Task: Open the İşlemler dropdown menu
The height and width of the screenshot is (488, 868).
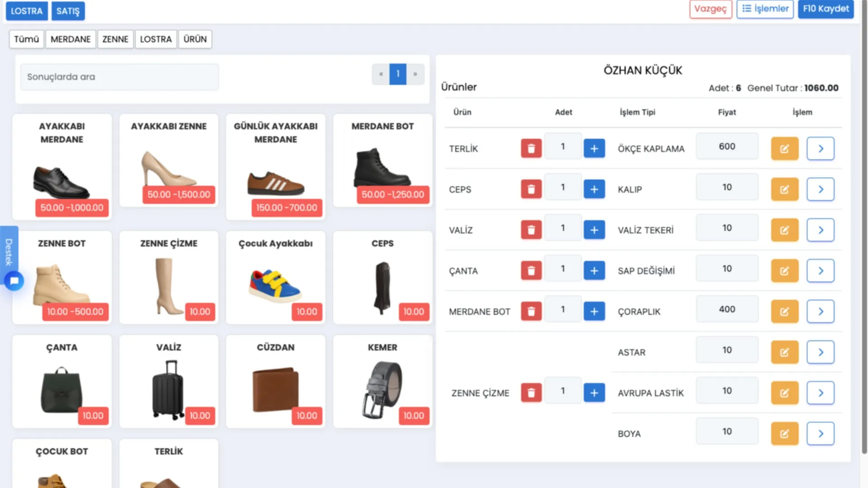Action: click(765, 9)
